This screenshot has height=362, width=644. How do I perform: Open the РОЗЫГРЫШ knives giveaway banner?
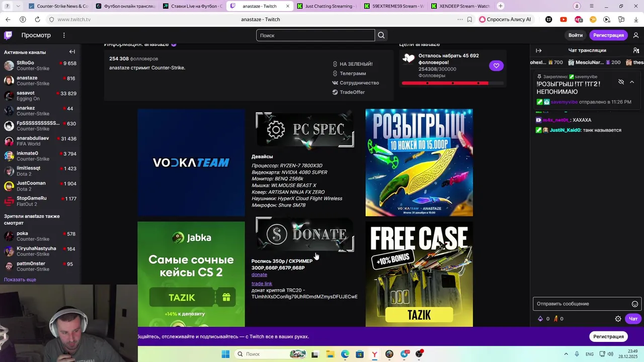(x=419, y=162)
